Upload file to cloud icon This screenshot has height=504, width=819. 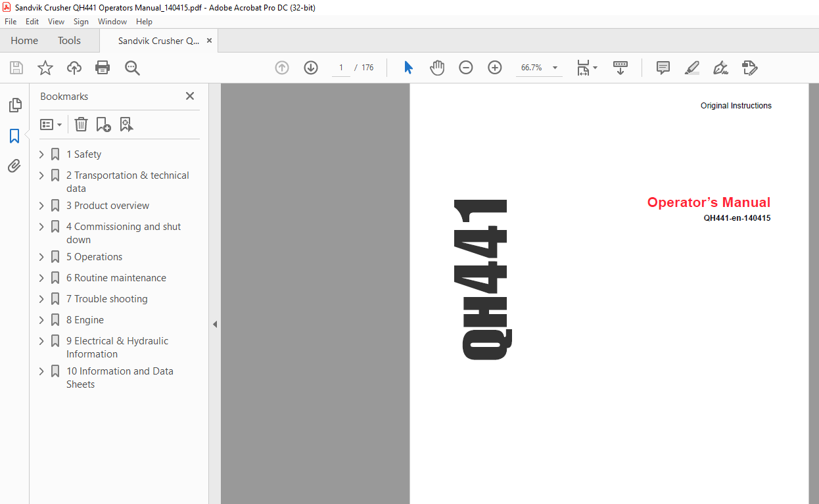(74, 68)
